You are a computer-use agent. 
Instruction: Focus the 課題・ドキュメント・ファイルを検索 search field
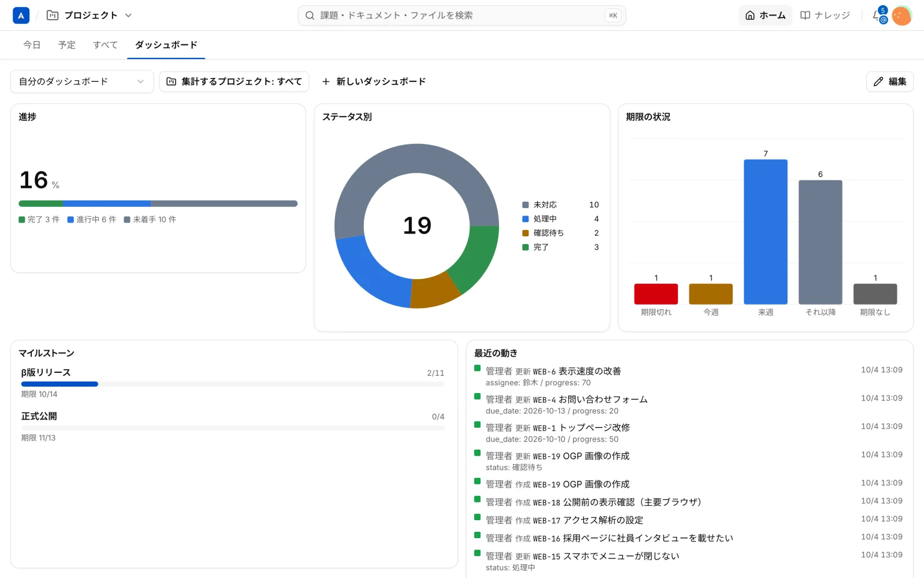462,16
